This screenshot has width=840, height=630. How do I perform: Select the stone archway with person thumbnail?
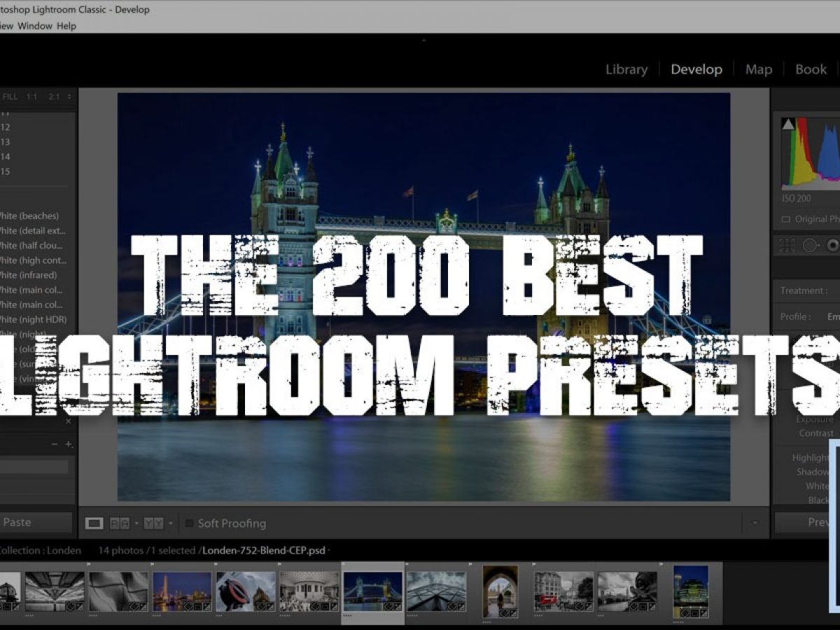tap(500, 591)
